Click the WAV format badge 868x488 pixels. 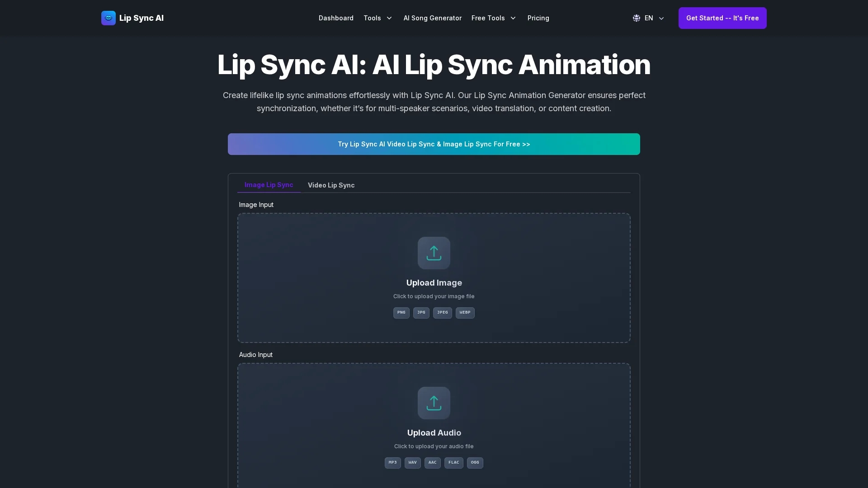tap(413, 463)
